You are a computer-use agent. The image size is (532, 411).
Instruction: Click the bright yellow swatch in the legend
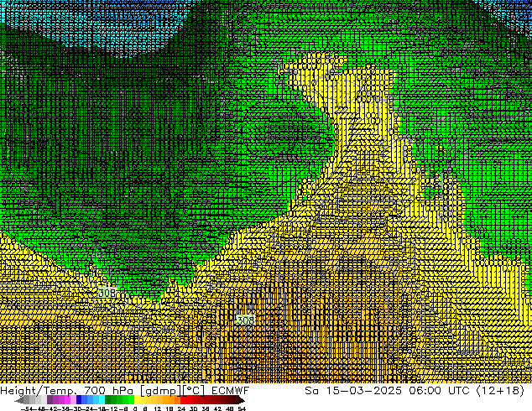click(137, 400)
